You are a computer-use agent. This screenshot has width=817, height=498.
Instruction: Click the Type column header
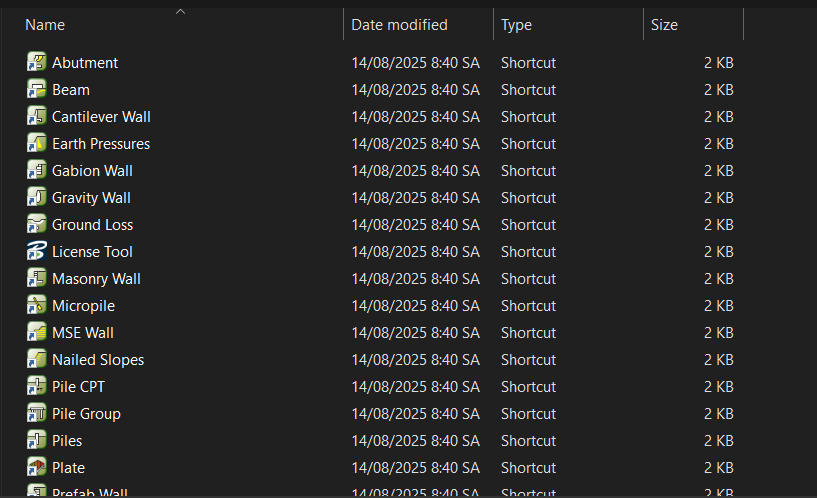[x=516, y=25]
